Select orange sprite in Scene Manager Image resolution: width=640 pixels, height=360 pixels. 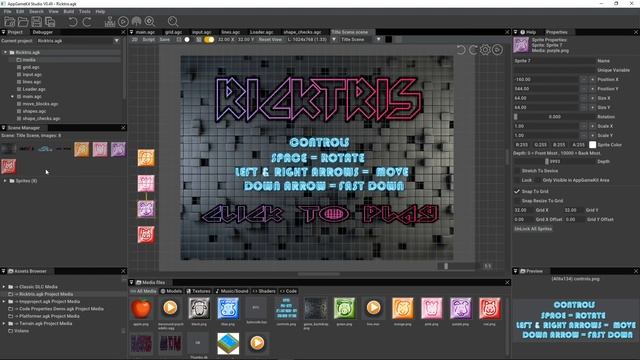click(82, 149)
